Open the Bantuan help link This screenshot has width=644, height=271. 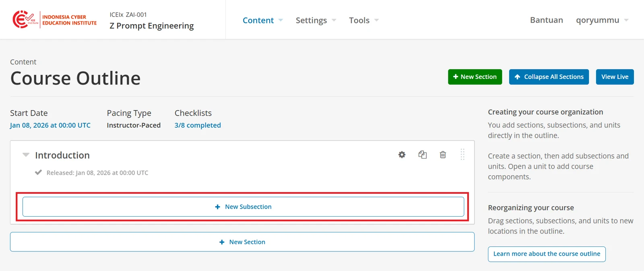546,20
